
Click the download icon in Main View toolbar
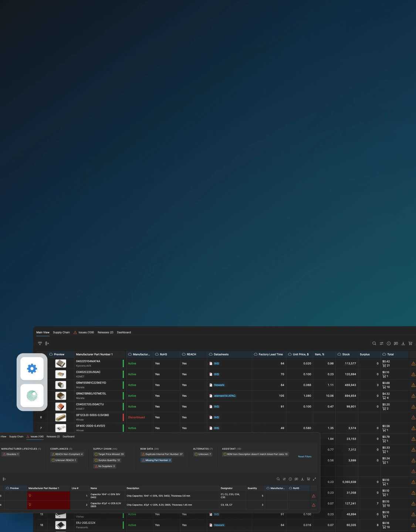point(403,344)
